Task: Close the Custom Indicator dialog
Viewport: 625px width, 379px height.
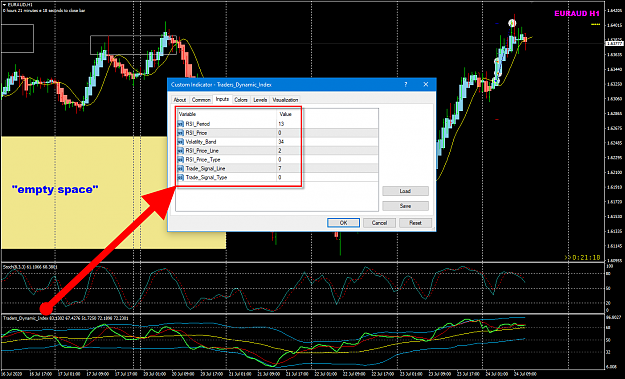Action: tap(426, 84)
